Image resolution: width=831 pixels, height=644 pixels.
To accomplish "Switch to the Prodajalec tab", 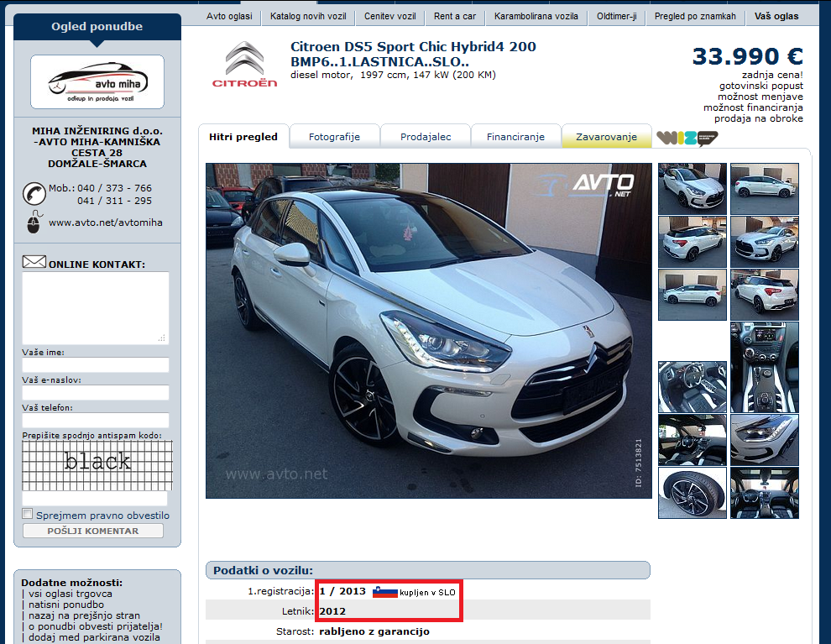I will coord(426,137).
